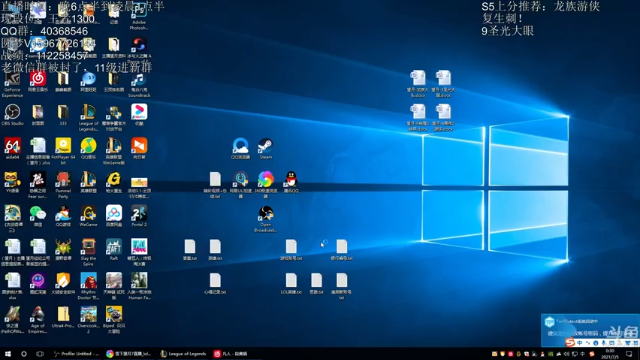Viewport: 640px width, 360px height.
Task: Open the Cortana search circle on taskbar
Action: tap(24, 354)
